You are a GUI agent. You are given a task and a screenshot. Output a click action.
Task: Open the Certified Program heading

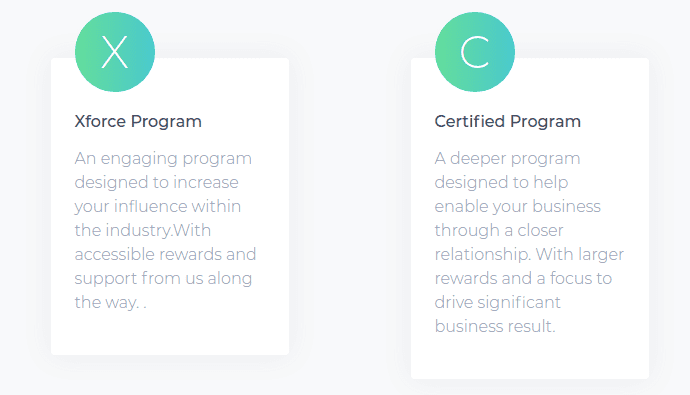coord(508,121)
